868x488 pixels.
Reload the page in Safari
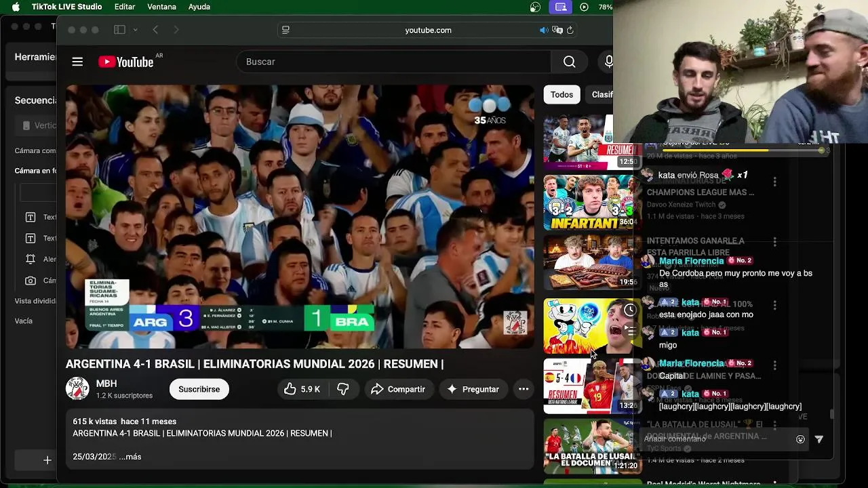(x=570, y=30)
